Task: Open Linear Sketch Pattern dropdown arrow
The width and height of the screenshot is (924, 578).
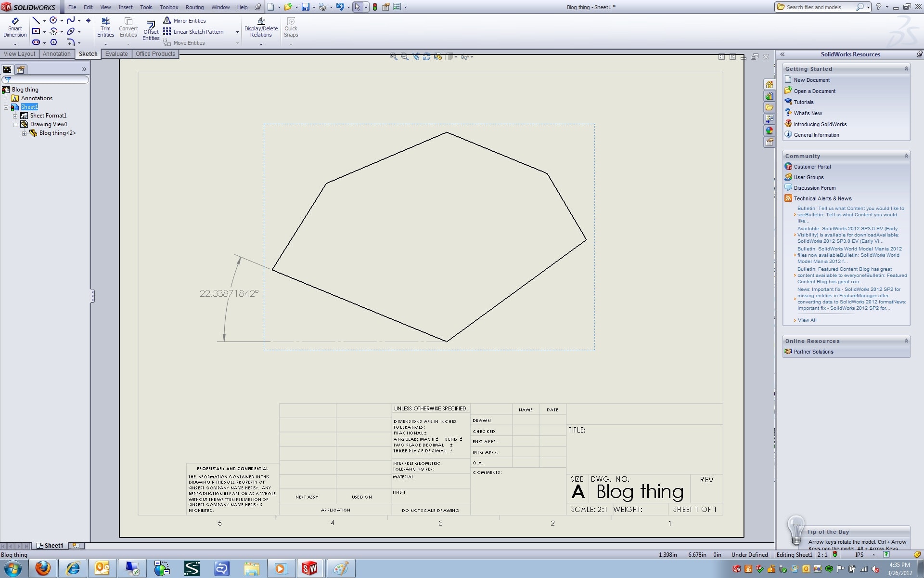Action: pyautogui.click(x=237, y=32)
